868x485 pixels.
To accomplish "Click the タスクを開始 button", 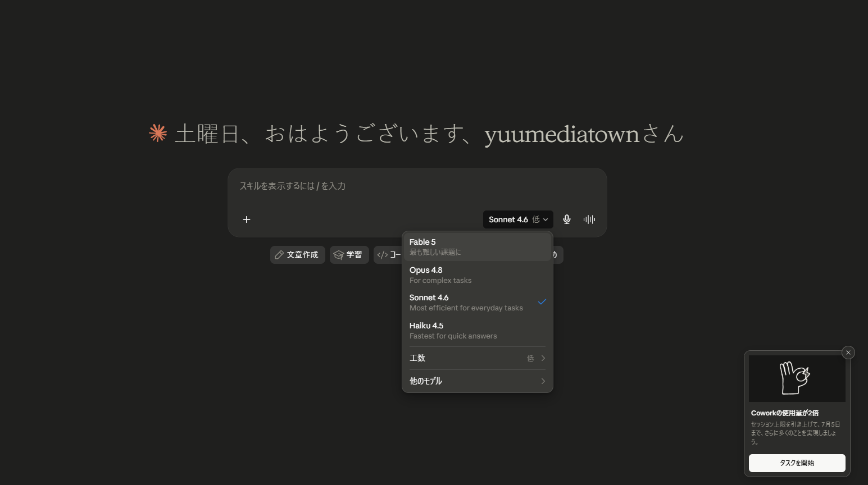I will pos(797,463).
